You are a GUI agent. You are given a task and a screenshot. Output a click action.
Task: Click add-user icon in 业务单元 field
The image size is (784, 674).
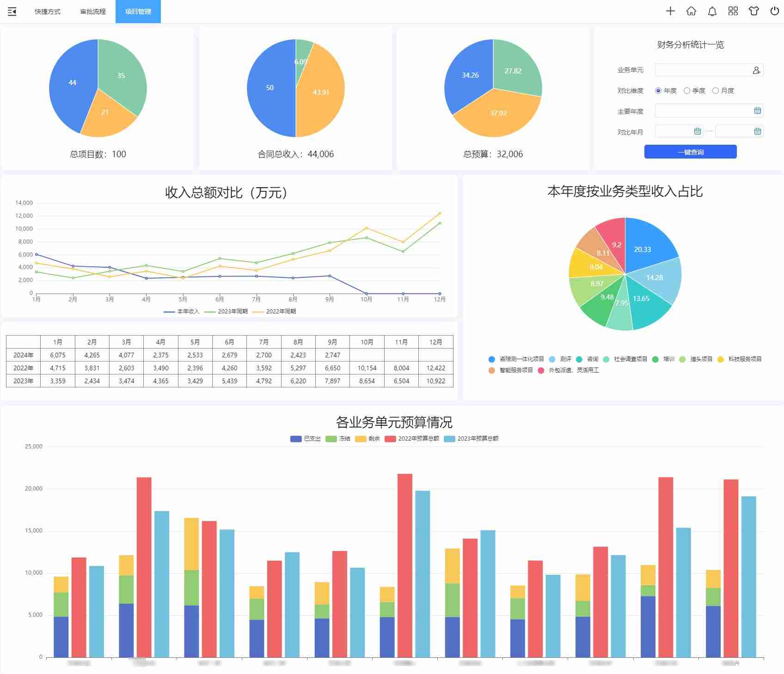pos(756,70)
